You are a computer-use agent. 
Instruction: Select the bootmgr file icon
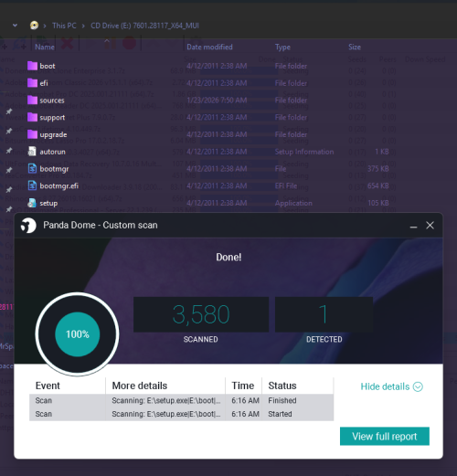coord(32,168)
